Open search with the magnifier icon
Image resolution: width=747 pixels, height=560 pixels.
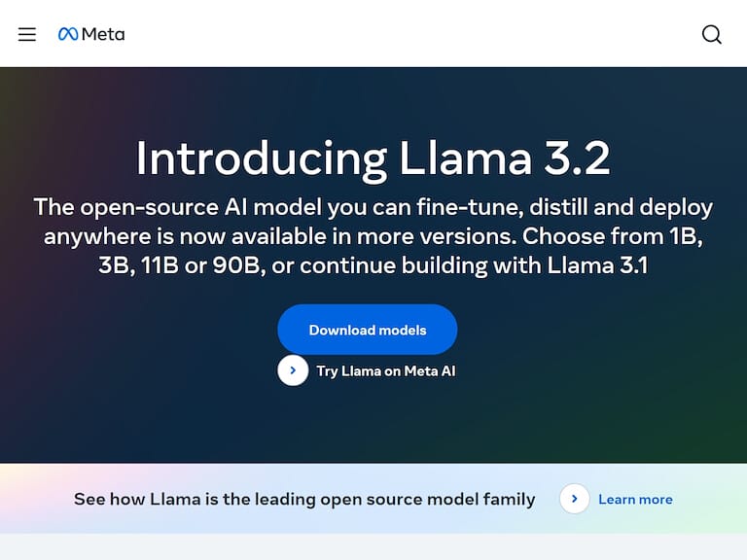[712, 34]
